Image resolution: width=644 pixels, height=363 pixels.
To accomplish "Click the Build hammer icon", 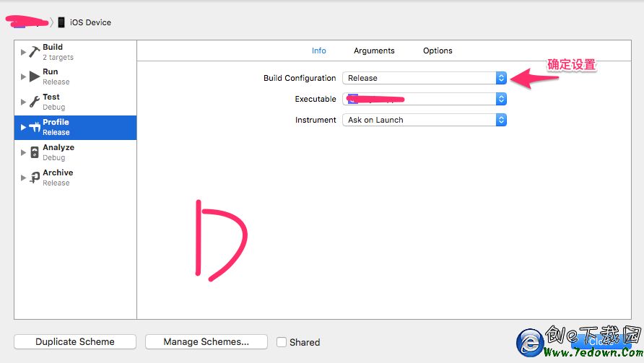I will [x=35, y=52].
